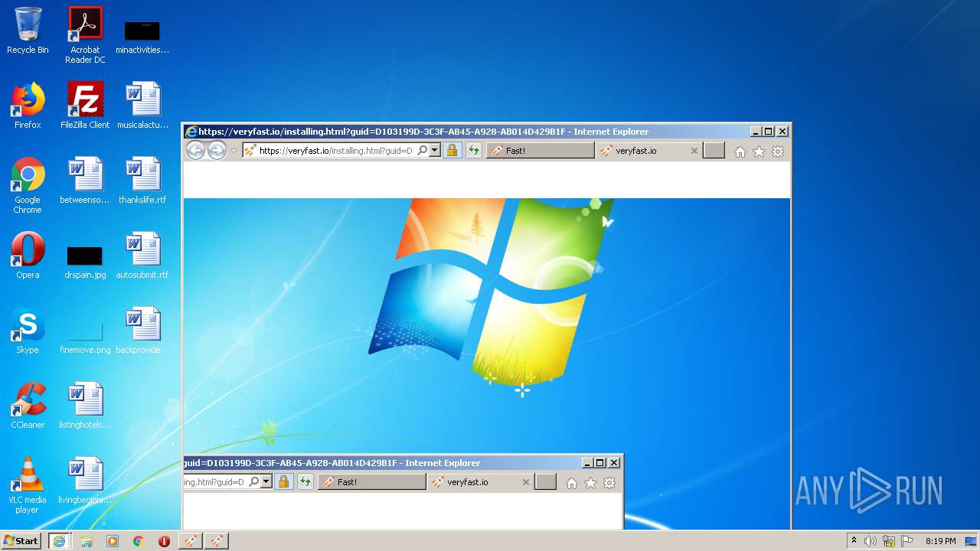
Task: Switch to Fast! tab in upper IE window
Action: click(541, 151)
